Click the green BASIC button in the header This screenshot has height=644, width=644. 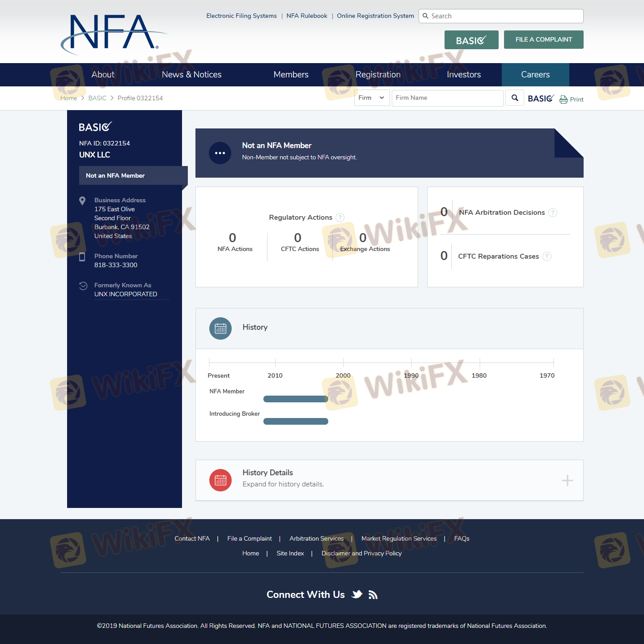click(471, 40)
